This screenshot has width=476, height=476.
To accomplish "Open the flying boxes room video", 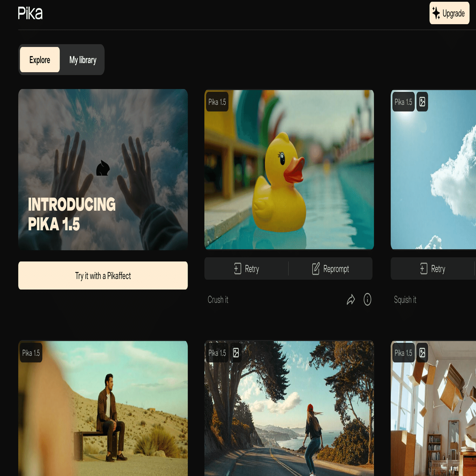I will point(434,408).
